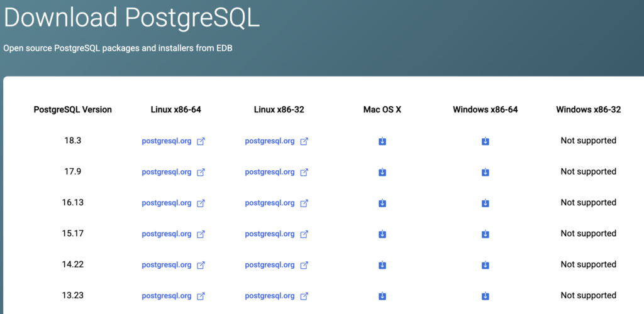This screenshot has width=644, height=314.
Task: Click external-link icon for 14.22 Linux x86-32
Action: click(304, 265)
